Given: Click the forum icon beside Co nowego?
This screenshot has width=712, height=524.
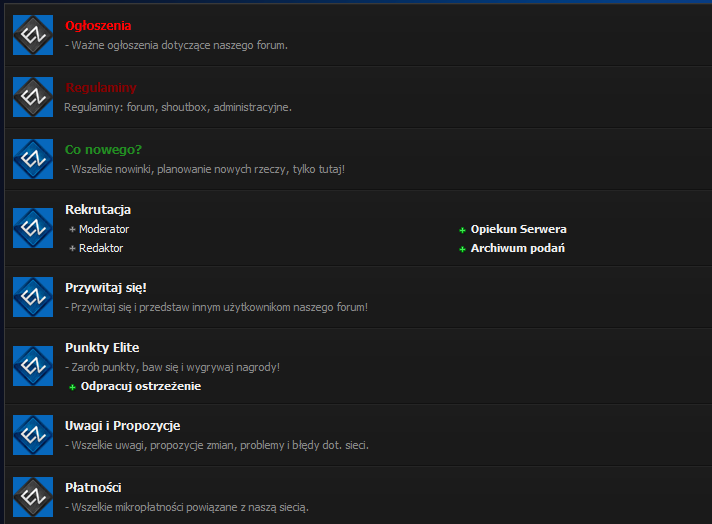Looking at the screenshot, I should (32, 159).
